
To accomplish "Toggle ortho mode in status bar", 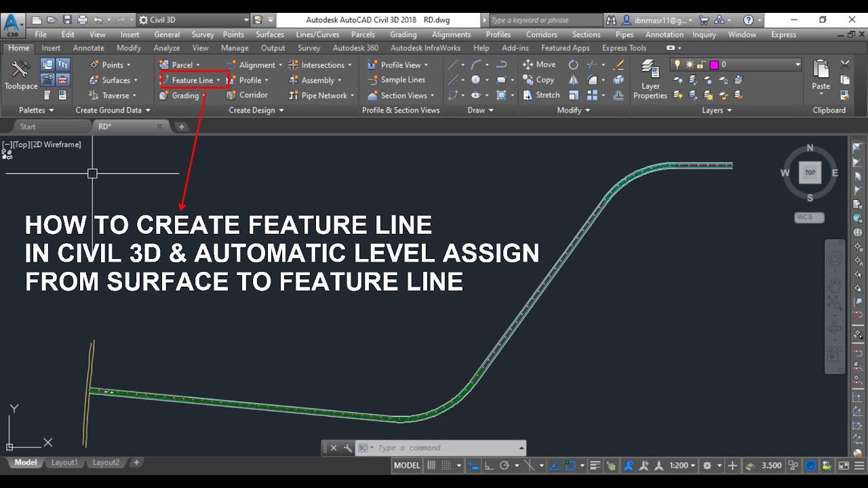I will pyautogui.click(x=489, y=466).
